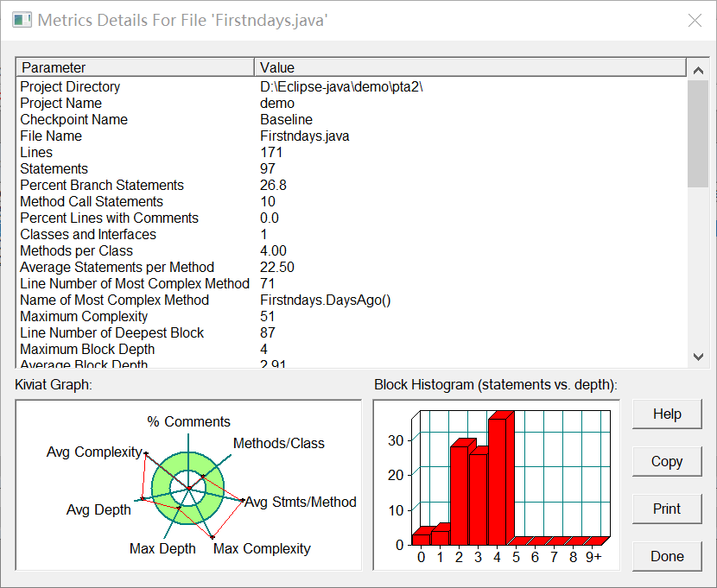The width and height of the screenshot is (717, 588).
Task: Click the depth 1 histogram bar
Action: point(441,537)
